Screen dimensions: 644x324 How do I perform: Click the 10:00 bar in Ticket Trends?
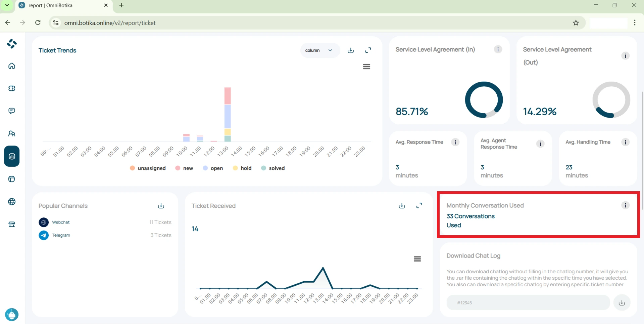pyautogui.click(x=186, y=138)
